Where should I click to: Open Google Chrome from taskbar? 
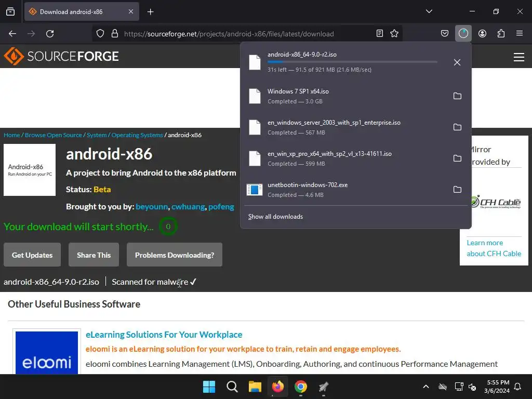click(x=301, y=387)
